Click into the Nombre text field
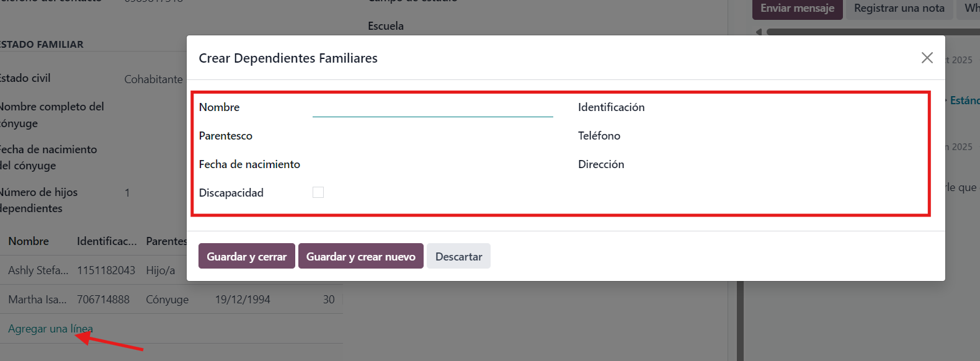Screen dimensions: 980x361 432,107
